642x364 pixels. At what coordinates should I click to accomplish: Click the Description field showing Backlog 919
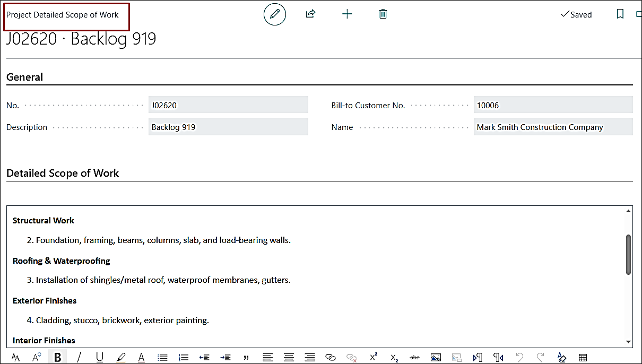point(228,126)
